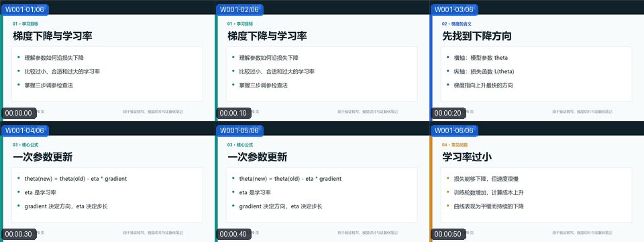
Task: Click the W001-01/06 frame label
Action: coord(24,9)
